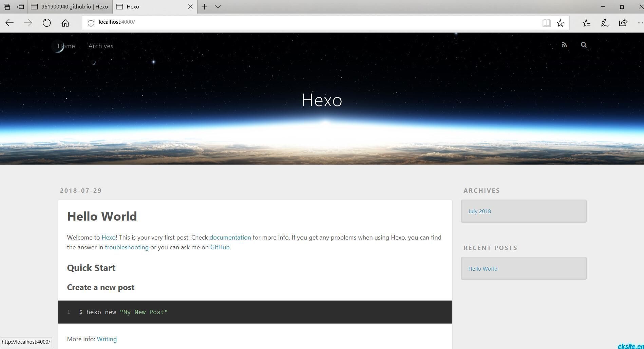Follow the Hexo link in post

tap(109, 237)
